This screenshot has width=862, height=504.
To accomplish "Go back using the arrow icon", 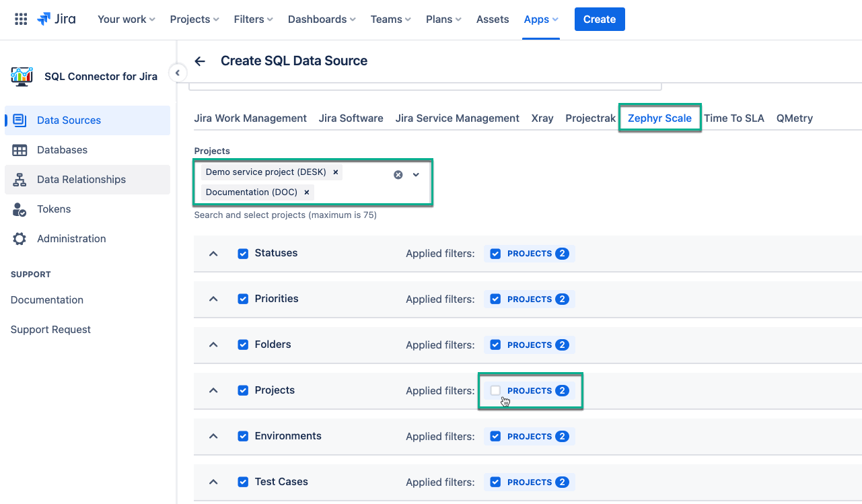I will 200,61.
